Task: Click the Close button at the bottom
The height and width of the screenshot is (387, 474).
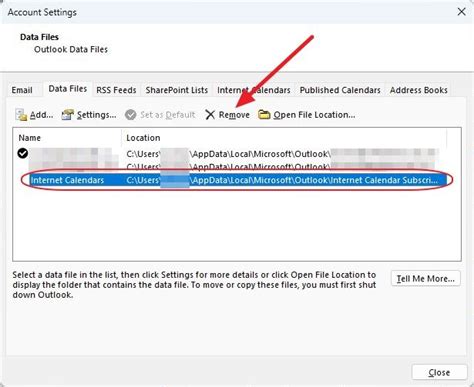Action: pyautogui.click(x=439, y=372)
